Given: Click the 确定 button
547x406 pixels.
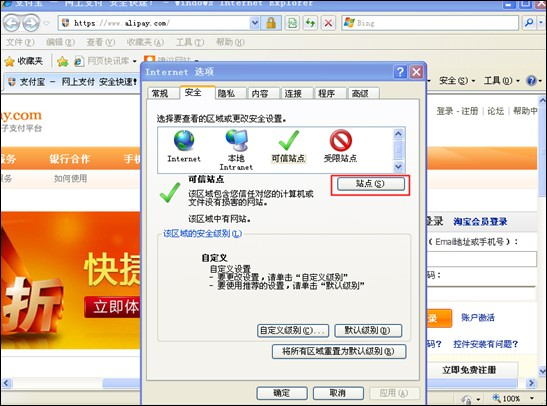Looking at the screenshot, I should coord(282,393).
